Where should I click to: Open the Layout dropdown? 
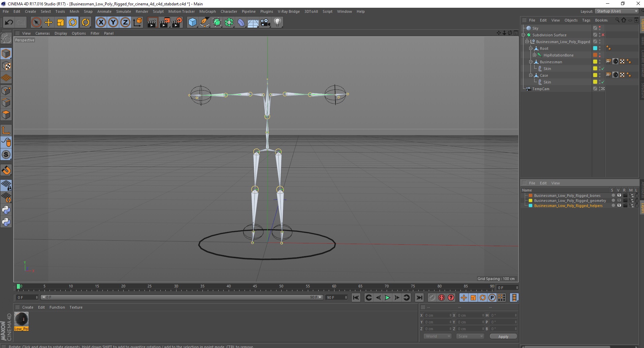pos(617,11)
